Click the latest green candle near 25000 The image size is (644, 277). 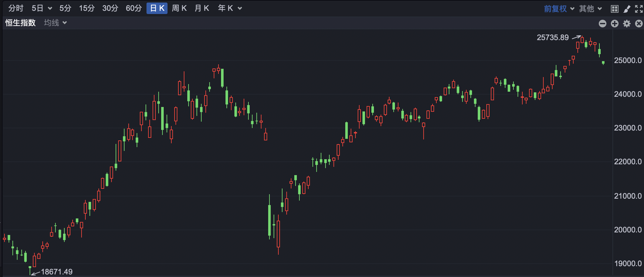click(603, 63)
